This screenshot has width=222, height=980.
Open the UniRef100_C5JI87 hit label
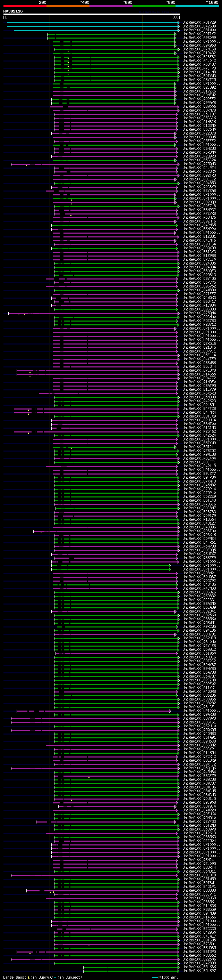(199, 114)
